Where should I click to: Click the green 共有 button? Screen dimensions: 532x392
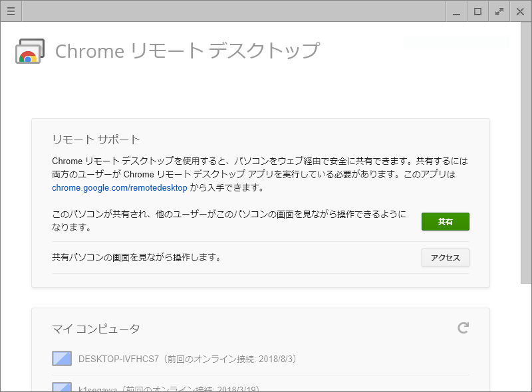445,221
